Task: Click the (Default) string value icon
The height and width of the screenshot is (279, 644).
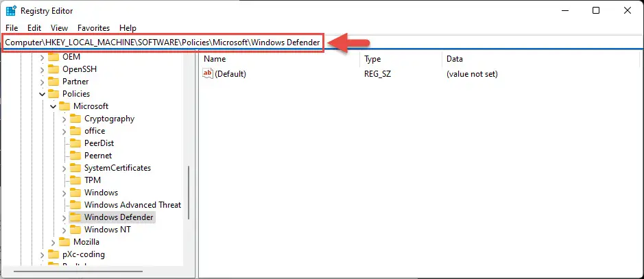Action: click(208, 73)
